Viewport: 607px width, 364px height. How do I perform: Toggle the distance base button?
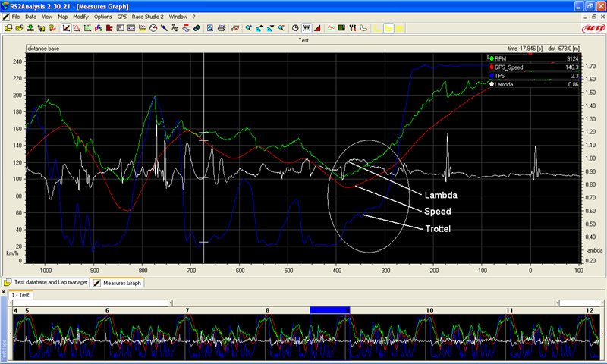pyautogui.click(x=307, y=28)
